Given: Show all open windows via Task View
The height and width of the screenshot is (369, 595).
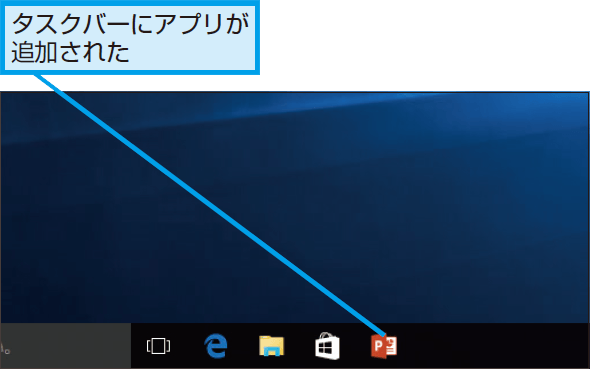Looking at the screenshot, I should pos(158,346).
